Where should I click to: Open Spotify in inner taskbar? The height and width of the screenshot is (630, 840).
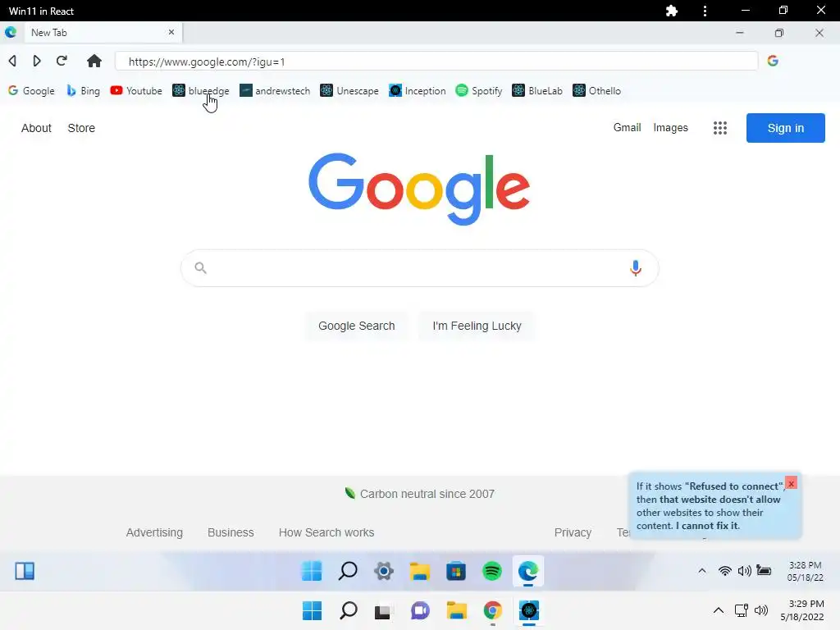492,571
